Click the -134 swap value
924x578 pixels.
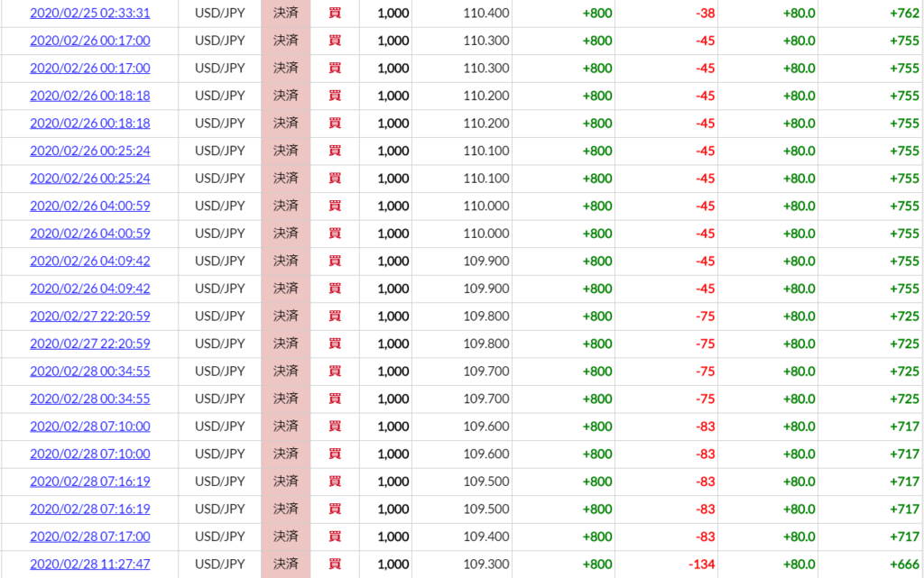click(702, 564)
